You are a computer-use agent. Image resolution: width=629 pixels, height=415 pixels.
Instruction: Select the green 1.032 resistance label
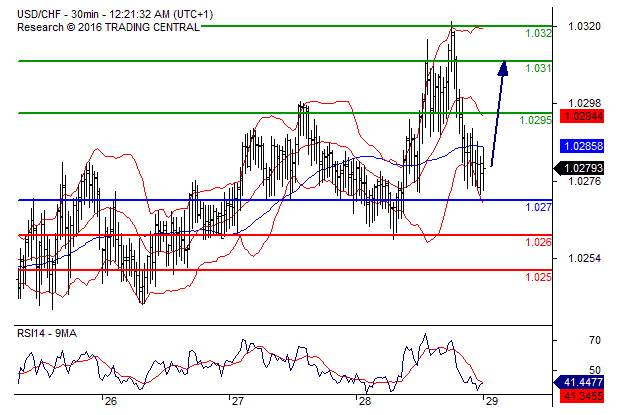[538, 33]
